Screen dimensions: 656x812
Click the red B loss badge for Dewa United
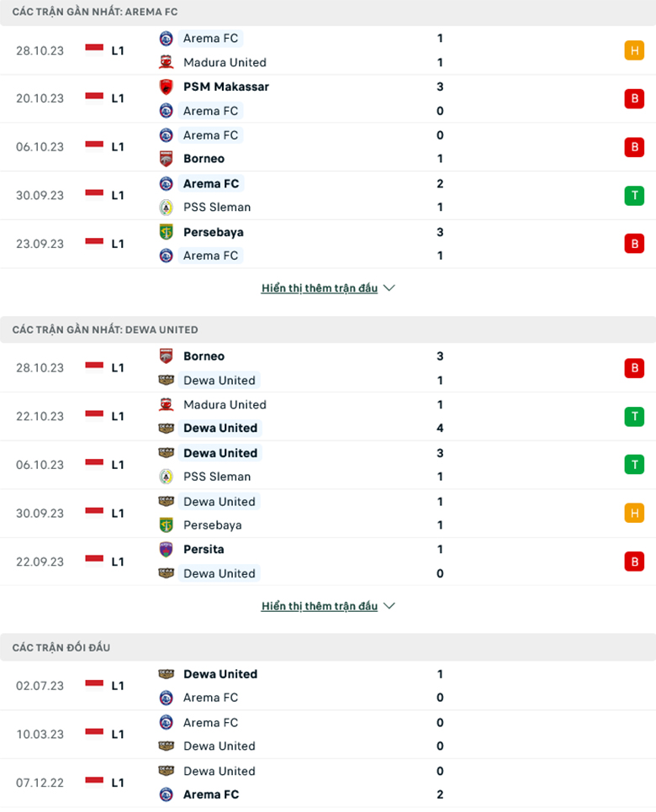[635, 368]
